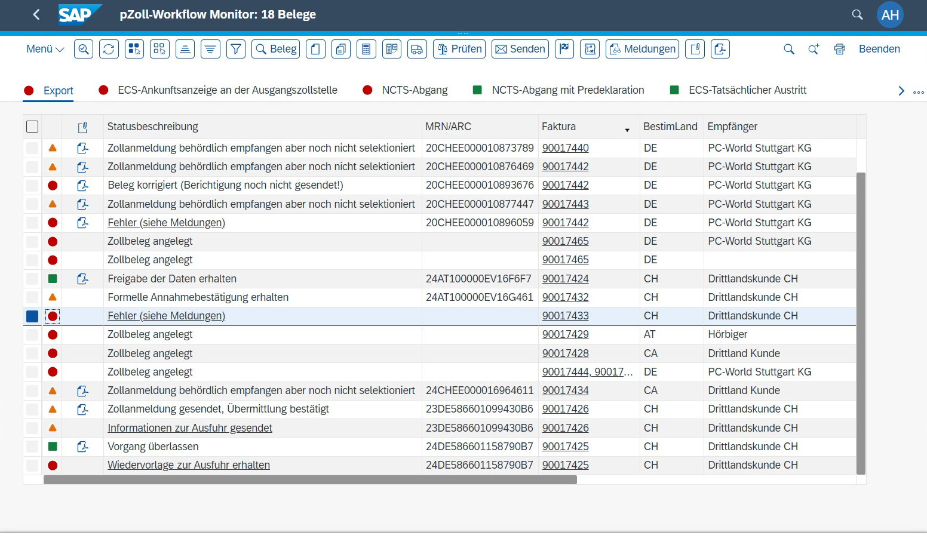Switch to the NCTS-Abgang tab
Image resolution: width=927 pixels, height=560 pixels.
415,90
